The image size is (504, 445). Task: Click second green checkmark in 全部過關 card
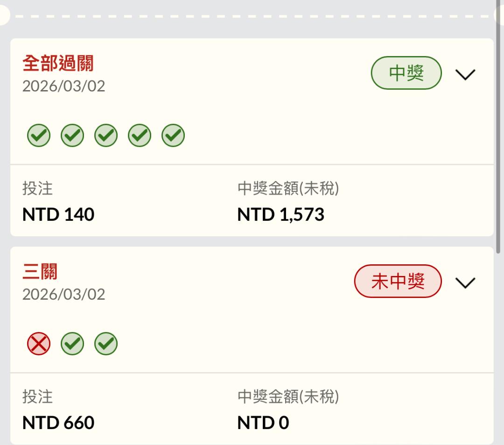coord(72,136)
